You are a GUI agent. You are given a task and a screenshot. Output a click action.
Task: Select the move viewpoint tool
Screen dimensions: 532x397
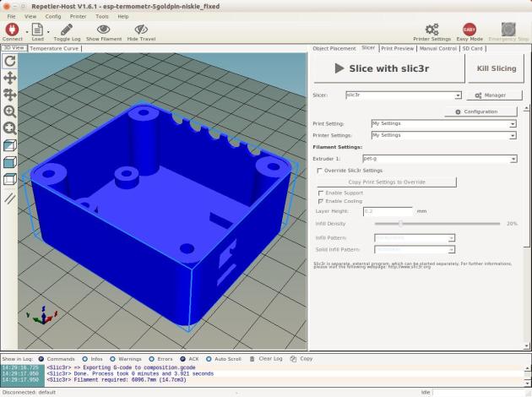(x=10, y=78)
